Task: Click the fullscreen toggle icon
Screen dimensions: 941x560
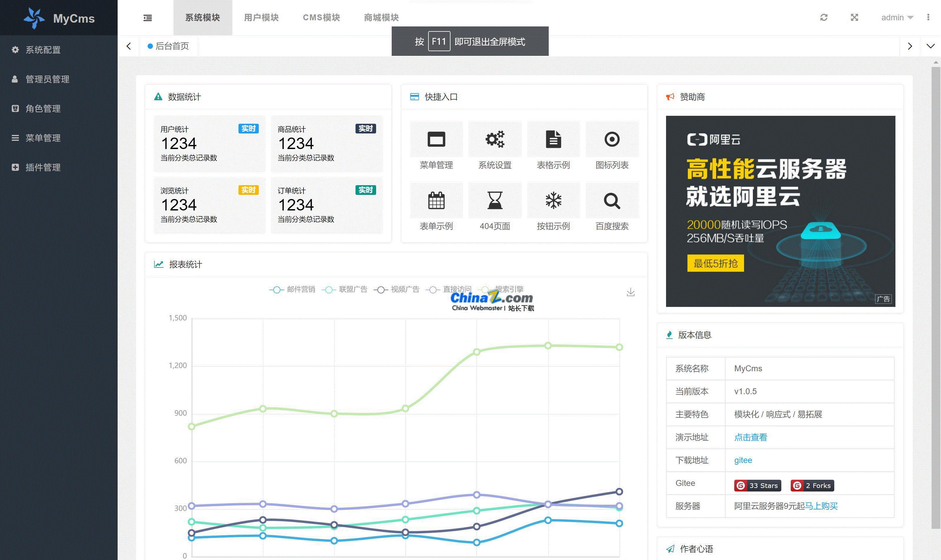Action: click(x=854, y=17)
